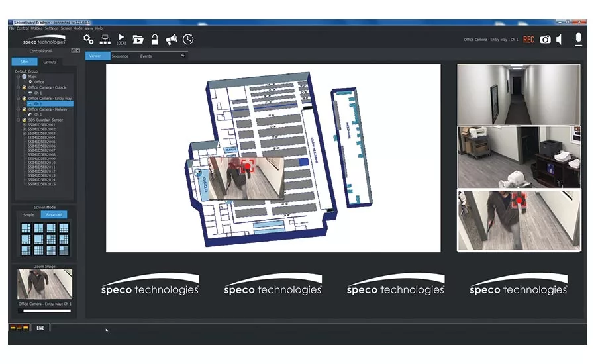This screenshot has width=596, height=364.
Task: Toggle the REC recording indicator
Action: click(x=528, y=40)
